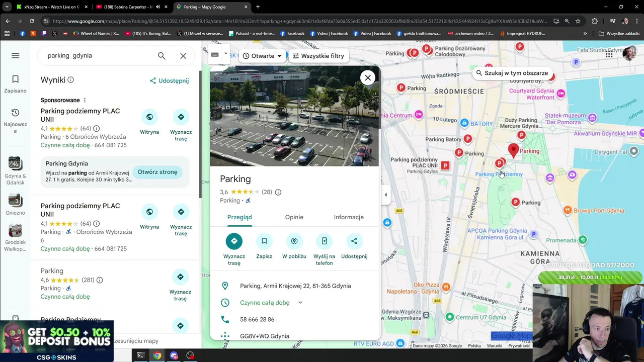
Task: Open Chrome media control icon
Action: pos(612,21)
